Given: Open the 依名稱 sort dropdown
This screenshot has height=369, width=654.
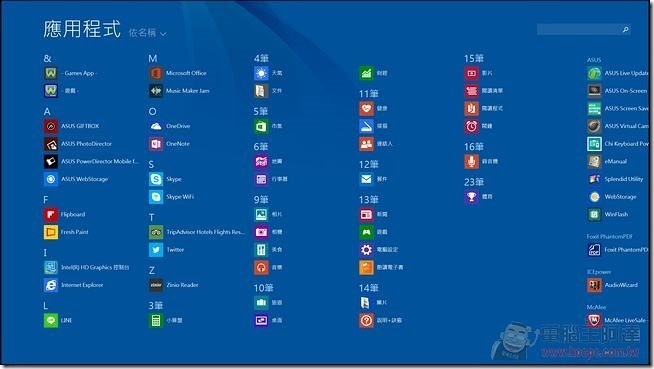Looking at the screenshot, I should 147,33.
